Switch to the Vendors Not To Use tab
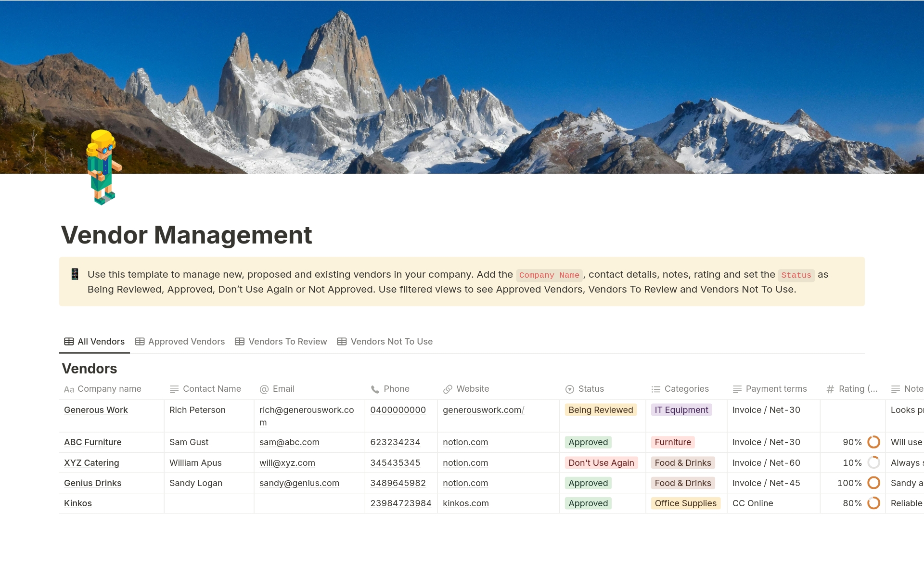 click(391, 341)
